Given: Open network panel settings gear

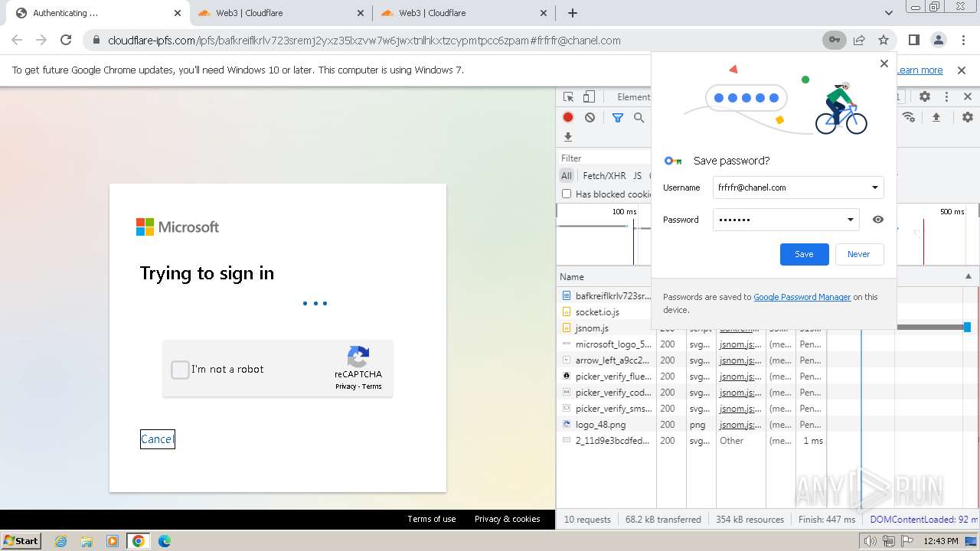Looking at the screenshot, I should click(968, 117).
